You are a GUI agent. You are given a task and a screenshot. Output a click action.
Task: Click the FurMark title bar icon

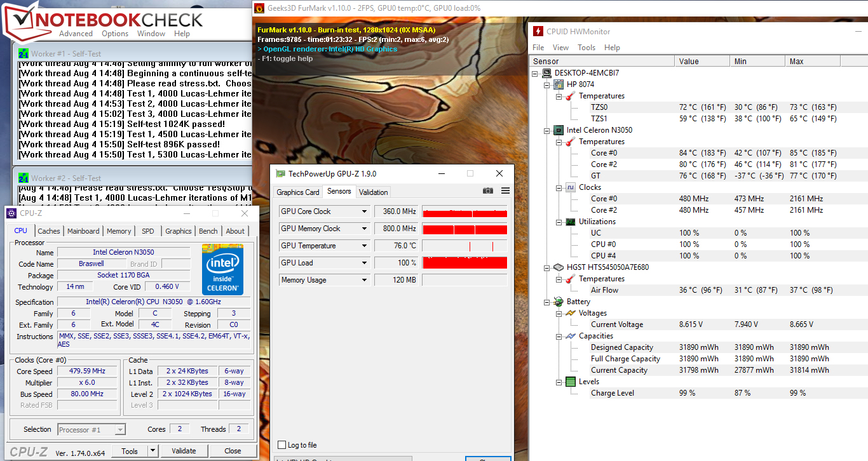[x=259, y=8]
